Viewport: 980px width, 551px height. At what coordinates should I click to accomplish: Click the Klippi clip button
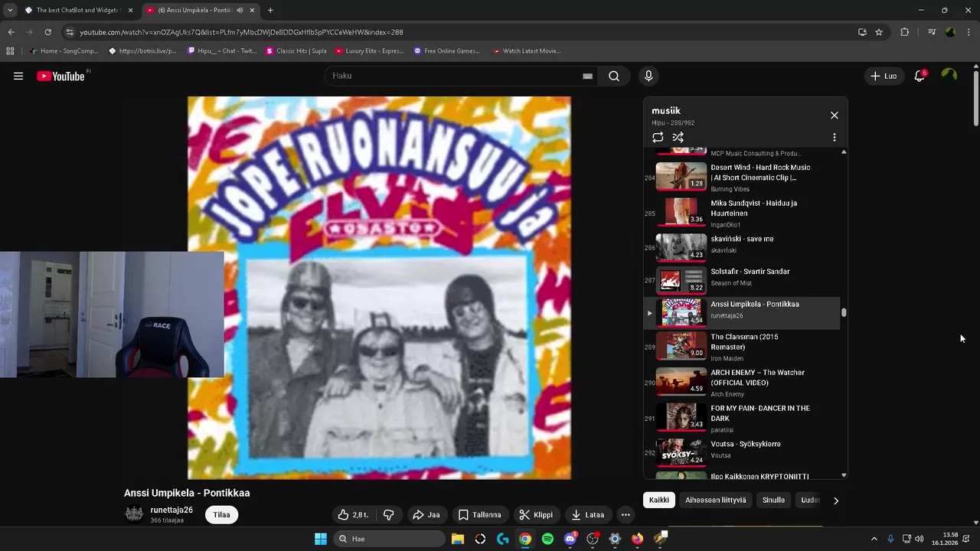tap(535, 515)
